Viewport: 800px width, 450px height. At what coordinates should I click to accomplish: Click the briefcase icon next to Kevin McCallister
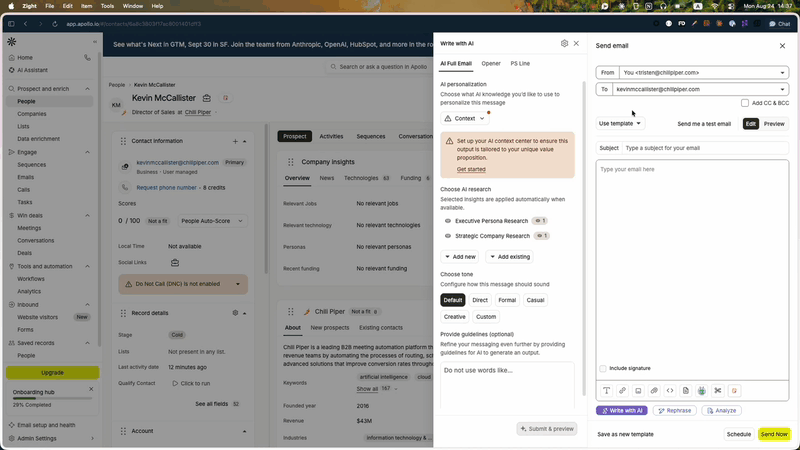click(x=207, y=98)
